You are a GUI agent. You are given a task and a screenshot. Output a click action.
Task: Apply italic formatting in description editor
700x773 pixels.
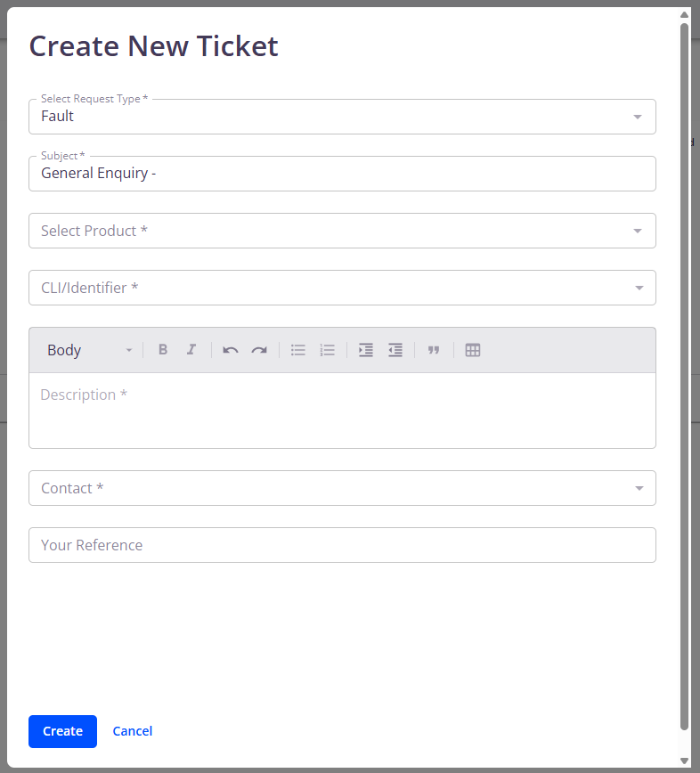click(191, 350)
